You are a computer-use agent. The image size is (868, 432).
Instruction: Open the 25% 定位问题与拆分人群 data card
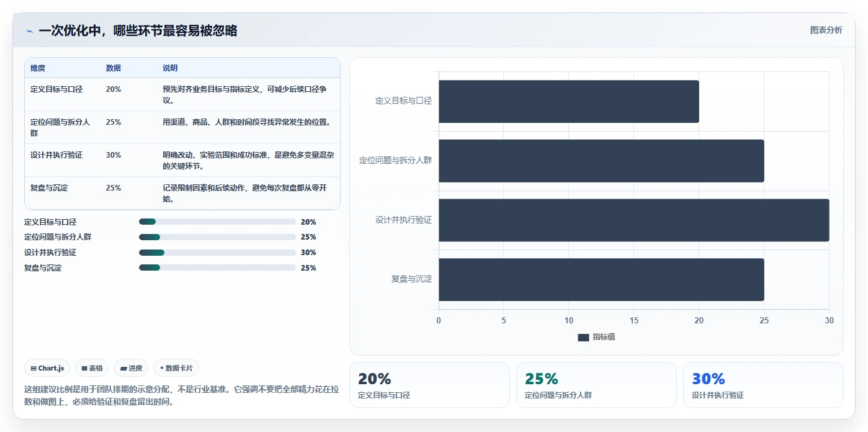click(x=596, y=385)
